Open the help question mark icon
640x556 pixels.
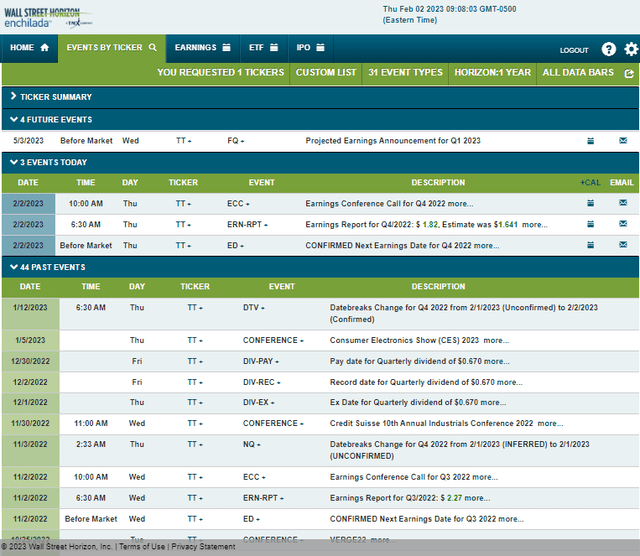608,49
